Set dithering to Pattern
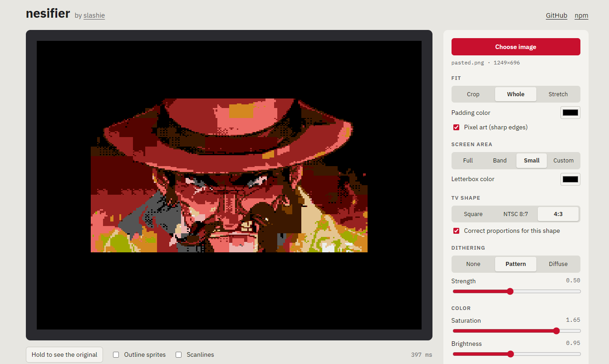The image size is (609, 364). [516, 264]
